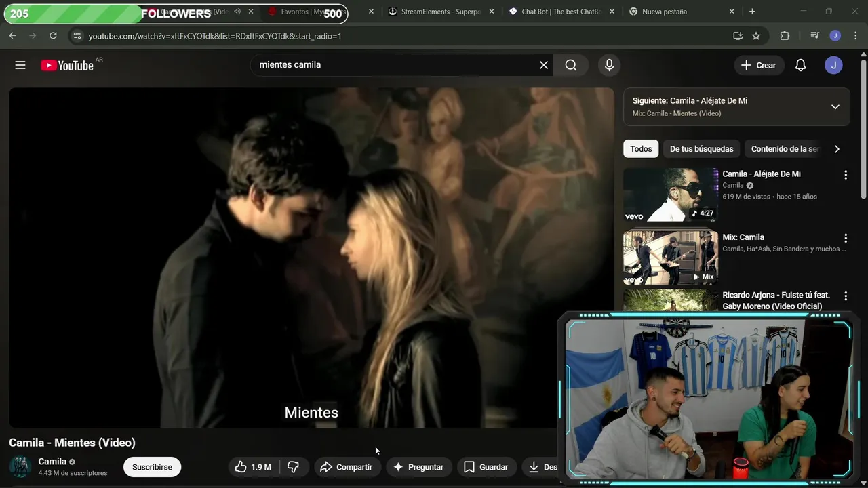
Task: Click the browser address bar URL
Action: pyautogui.click(x=215, y=36)
